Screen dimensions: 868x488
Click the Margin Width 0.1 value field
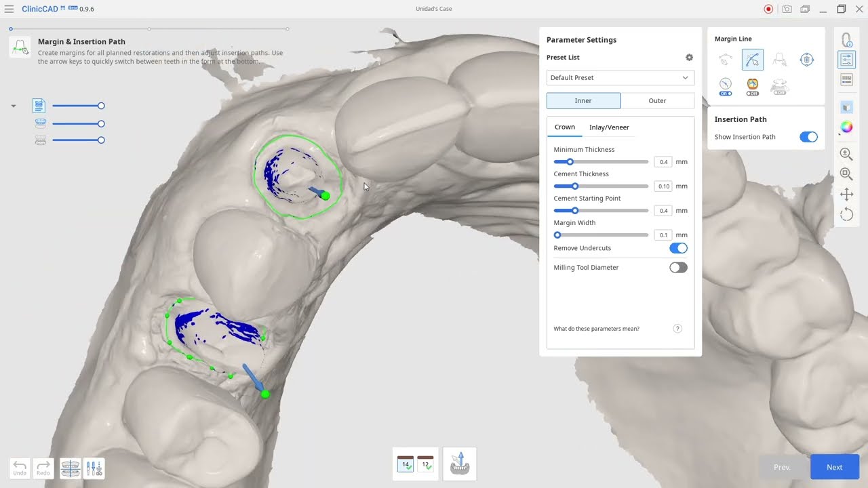(x=663, y=235)
